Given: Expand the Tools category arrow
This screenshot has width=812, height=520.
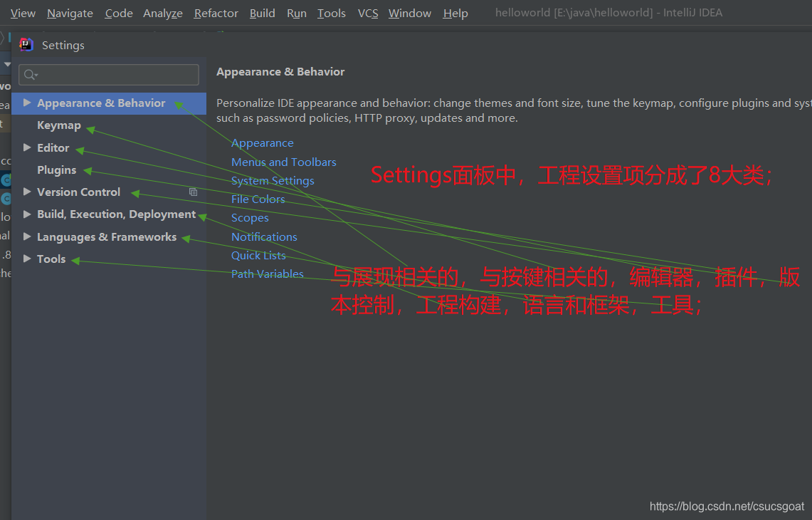Looking at the screenshot, I should [x=27, y=258].
